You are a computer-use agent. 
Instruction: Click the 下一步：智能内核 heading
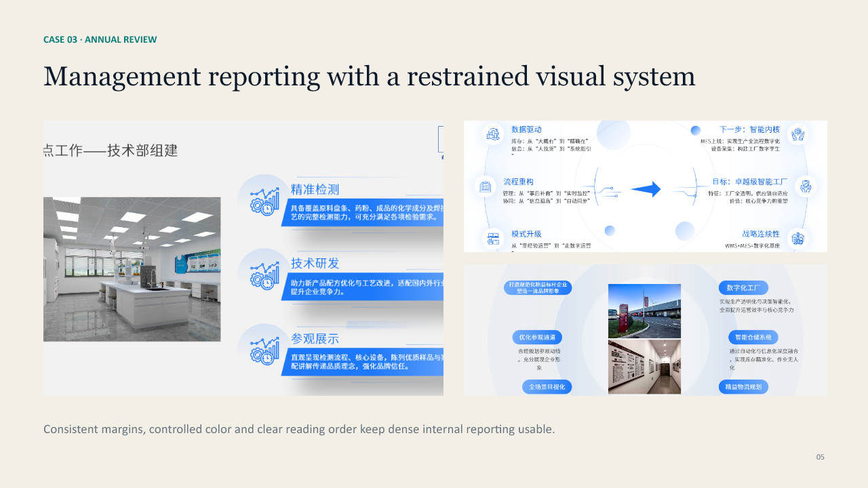[x=749, y=129]
